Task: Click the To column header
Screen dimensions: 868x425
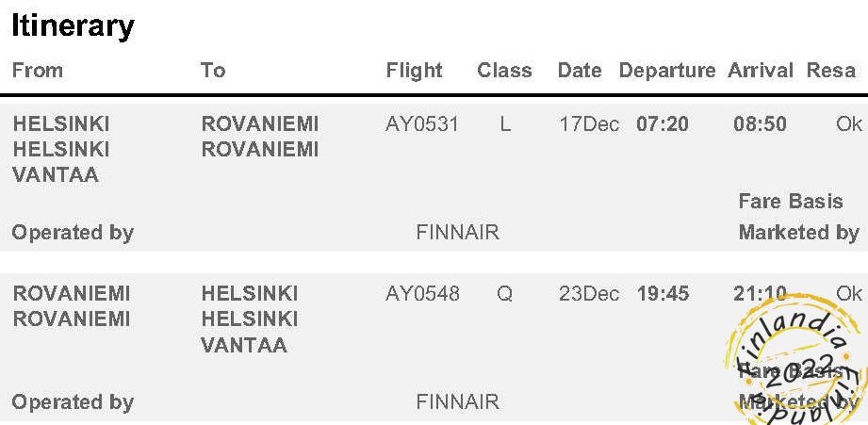Action: point(213,71)
